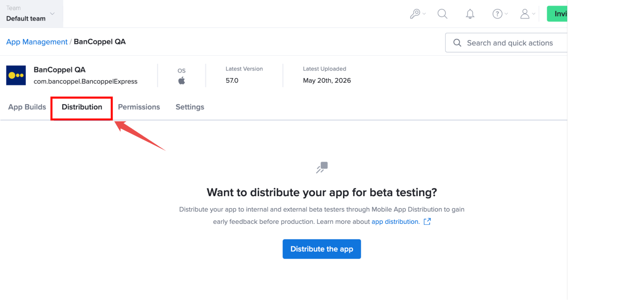Go to the Settings tab
The width and height of the screenshot is (644, 300).
coord(190,107)
